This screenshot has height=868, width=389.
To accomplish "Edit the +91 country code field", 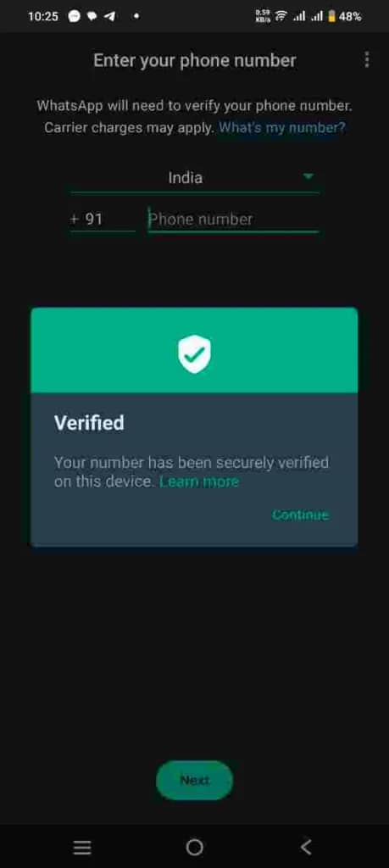I will 103,220.
